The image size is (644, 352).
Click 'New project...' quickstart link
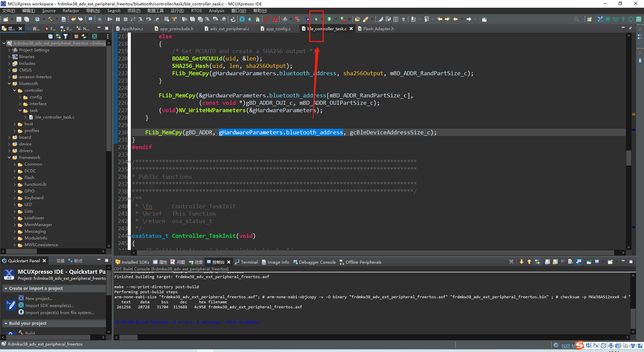tap(39, 299)
